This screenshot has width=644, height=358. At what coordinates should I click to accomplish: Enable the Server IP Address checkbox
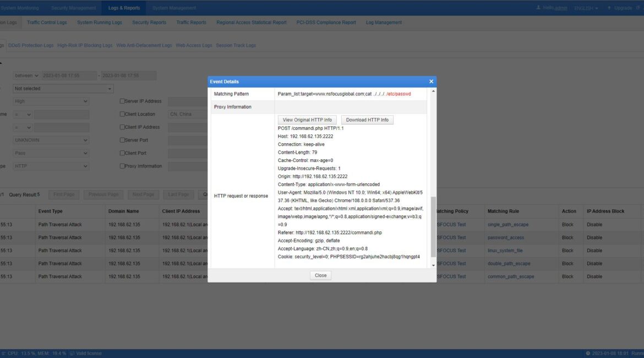point(122,101)
